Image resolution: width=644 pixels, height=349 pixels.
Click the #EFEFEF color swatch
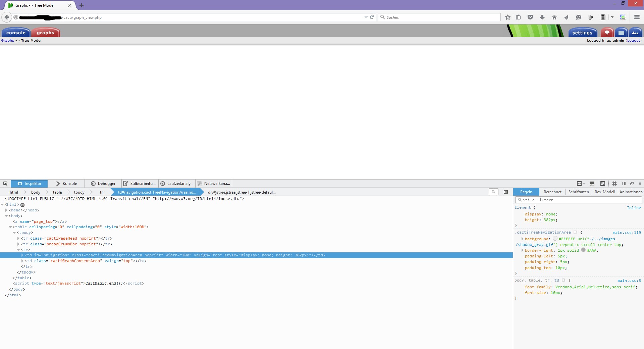[x=555, y=239]
